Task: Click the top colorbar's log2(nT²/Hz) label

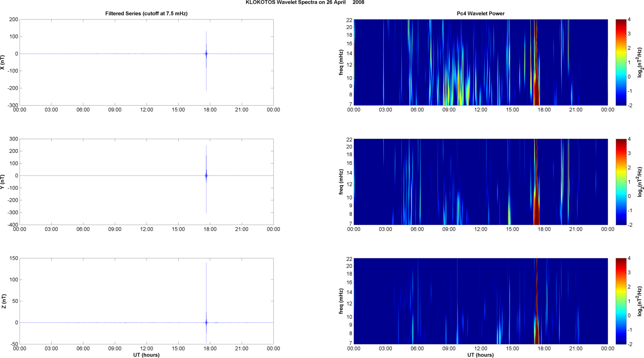Action: click(x=640, y=62)
